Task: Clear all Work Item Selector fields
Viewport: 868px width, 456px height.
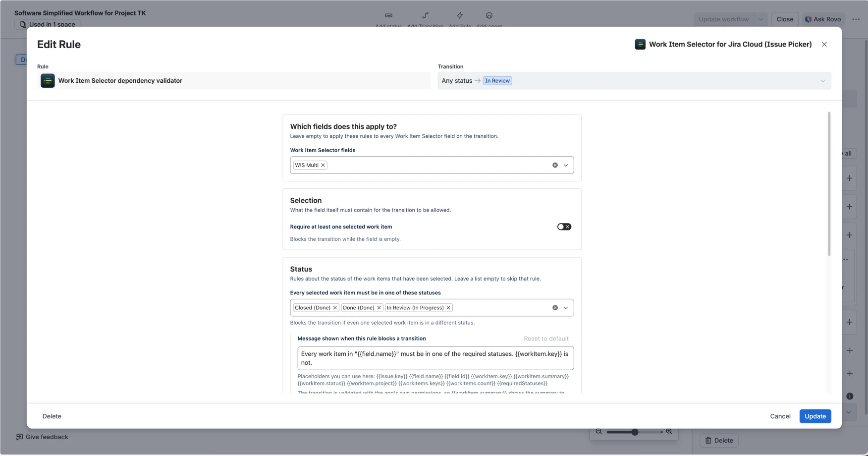Action: 555,165
